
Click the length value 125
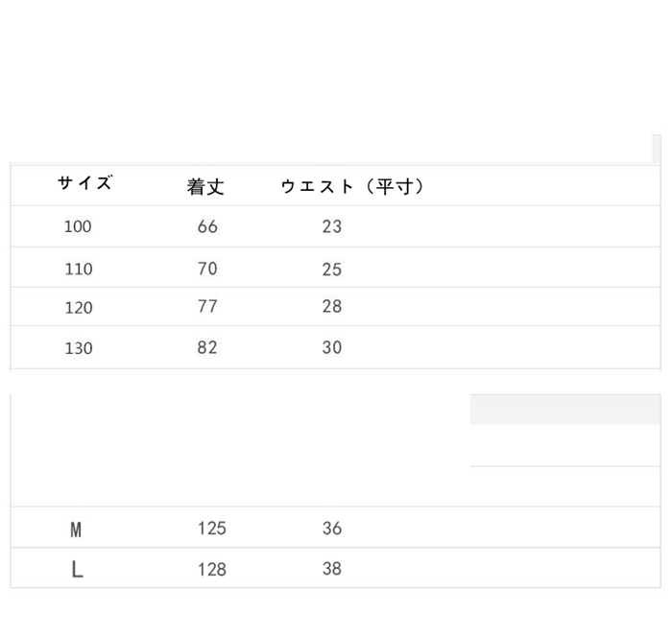[x=211, y=529]
